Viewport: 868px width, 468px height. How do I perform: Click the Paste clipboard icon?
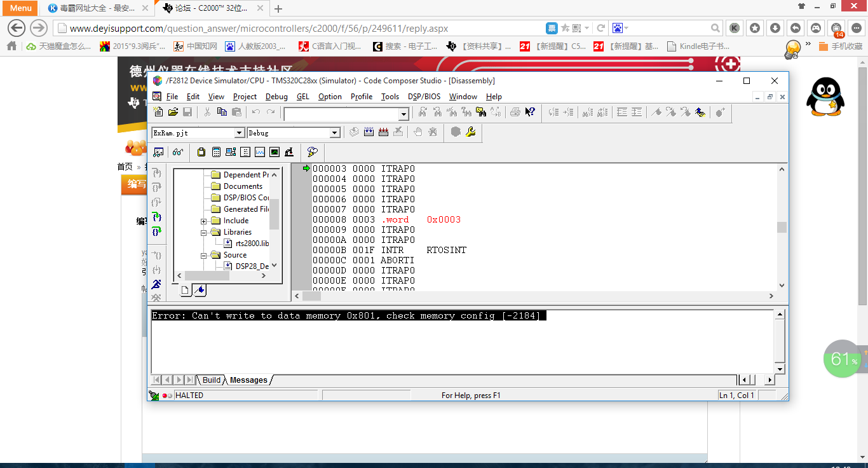236,113
